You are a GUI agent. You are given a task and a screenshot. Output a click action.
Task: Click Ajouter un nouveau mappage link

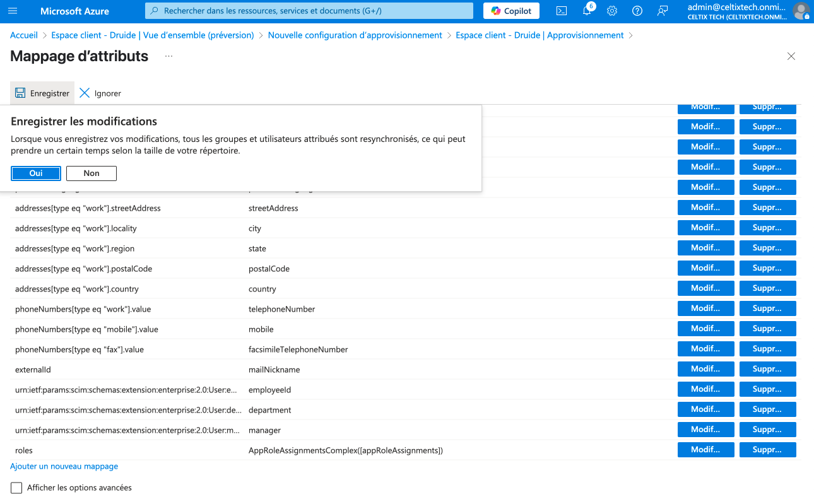[64, 466]
